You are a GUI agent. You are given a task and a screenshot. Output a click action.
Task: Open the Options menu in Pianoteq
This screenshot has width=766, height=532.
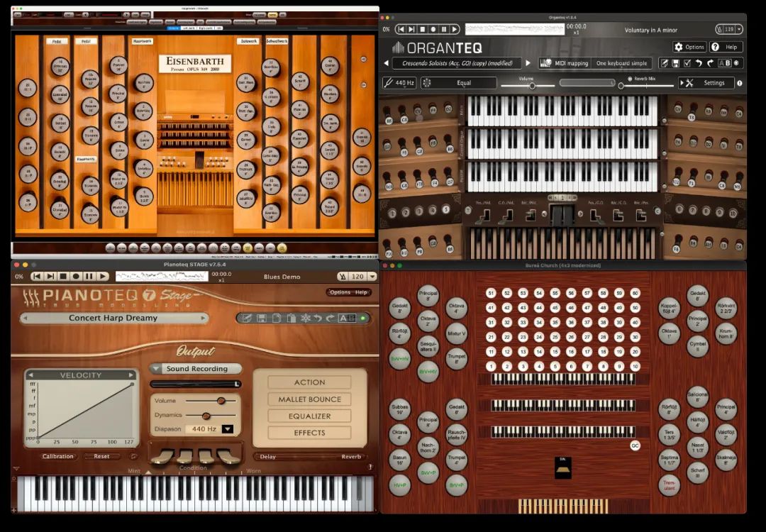[x=340, y=292]
